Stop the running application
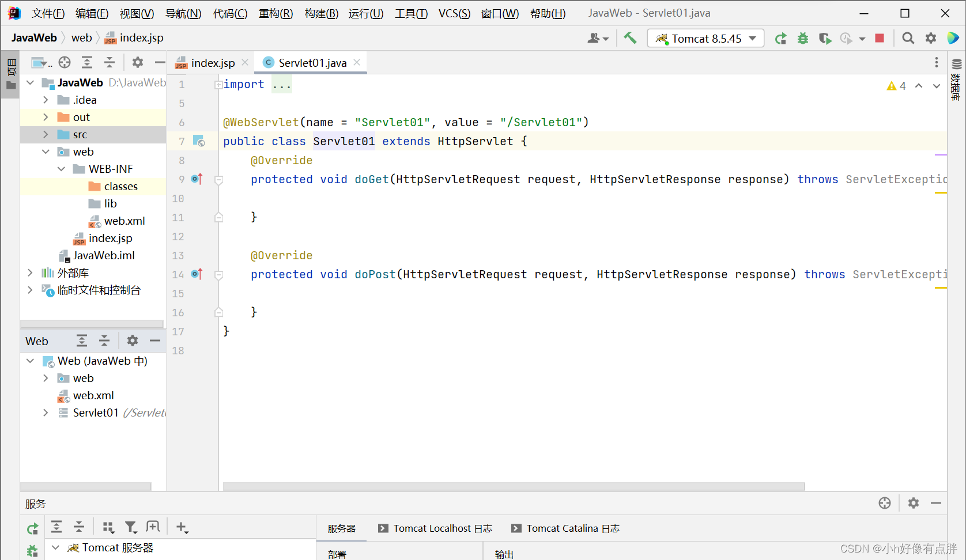This screenshot has height=560, width=966. (x=880, y=38)
